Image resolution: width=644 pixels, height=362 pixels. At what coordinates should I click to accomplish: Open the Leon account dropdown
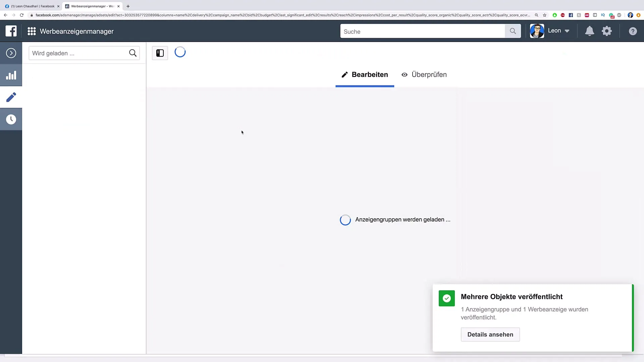pos(558,31)
